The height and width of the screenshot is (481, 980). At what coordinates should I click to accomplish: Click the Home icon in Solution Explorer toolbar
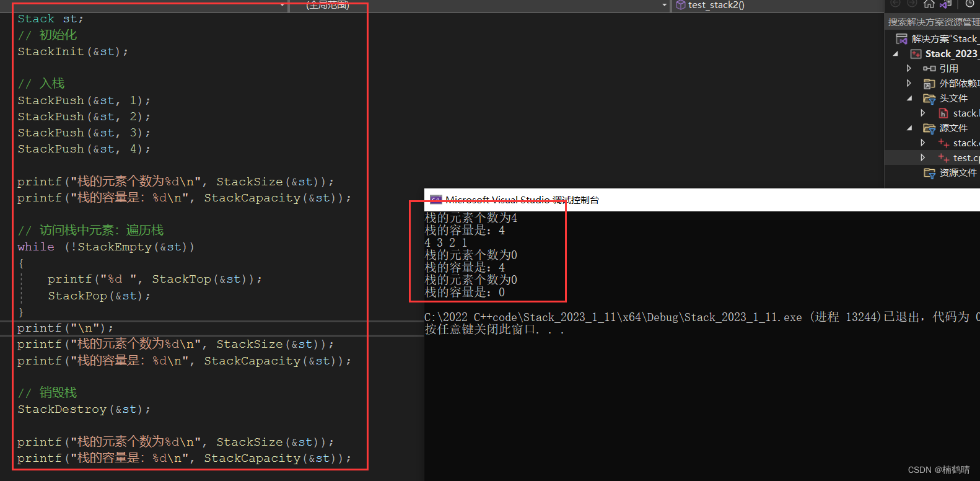pos(929,4)
